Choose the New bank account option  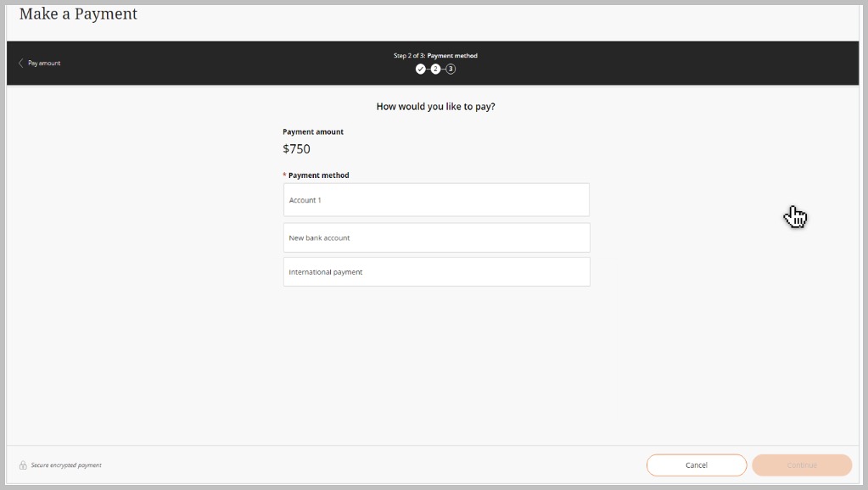(x=436, y=238)
